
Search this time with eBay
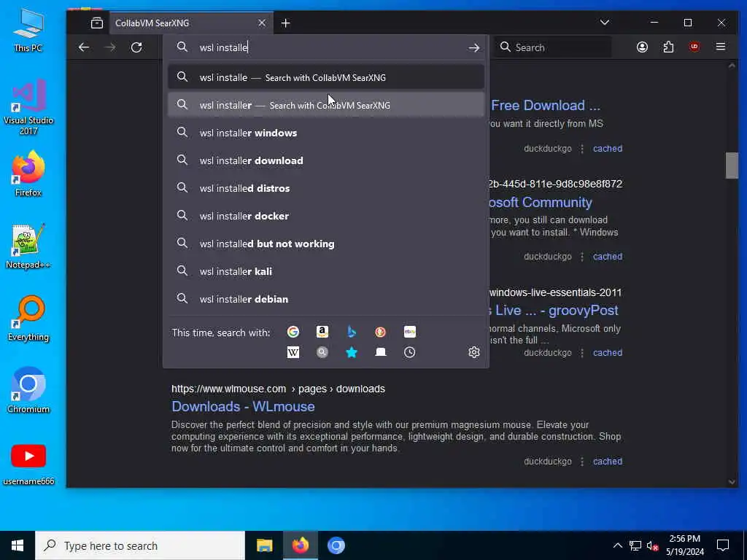tap(410, 332)
